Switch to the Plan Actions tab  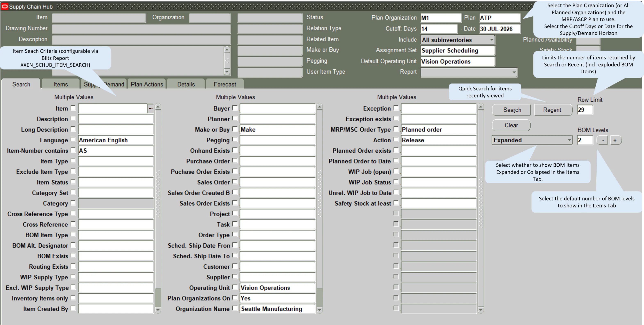coord(147,84)
